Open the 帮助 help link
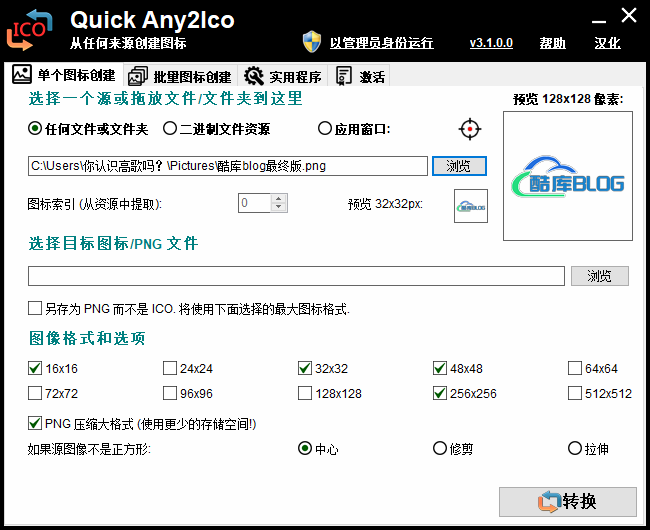 point(552,43)
